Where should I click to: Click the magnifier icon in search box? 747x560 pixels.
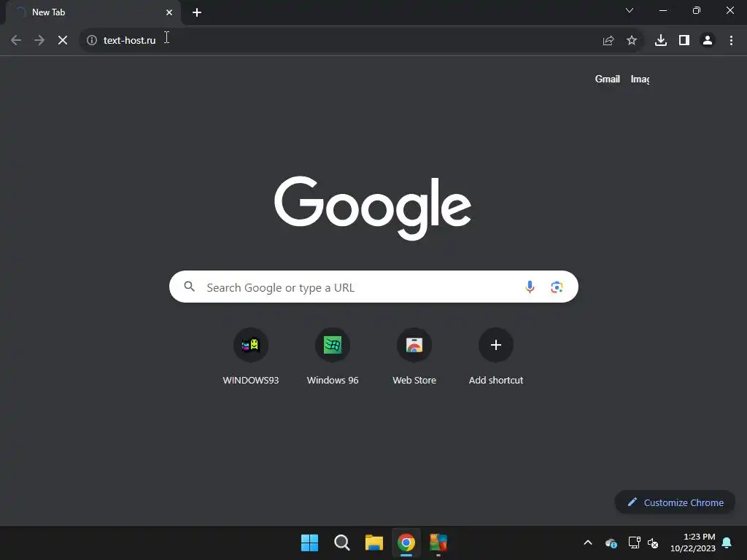pyautogui.click(x=189, y=287)
